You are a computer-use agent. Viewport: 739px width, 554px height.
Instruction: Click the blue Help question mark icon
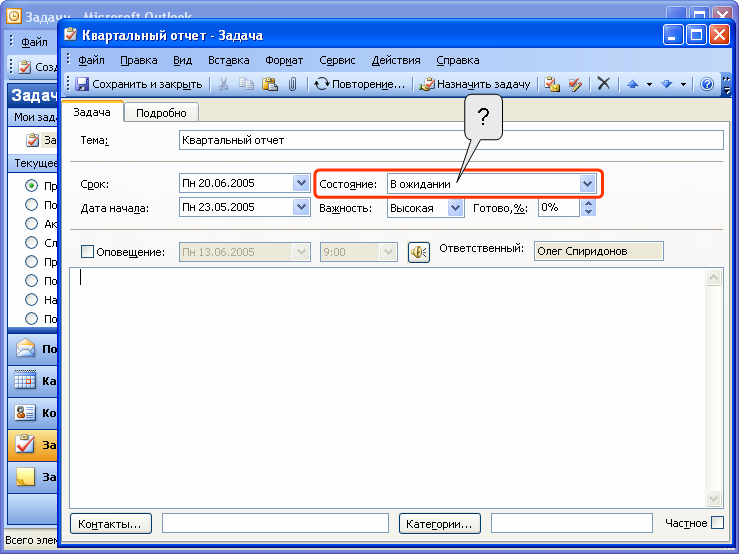[x=707, y=85]
